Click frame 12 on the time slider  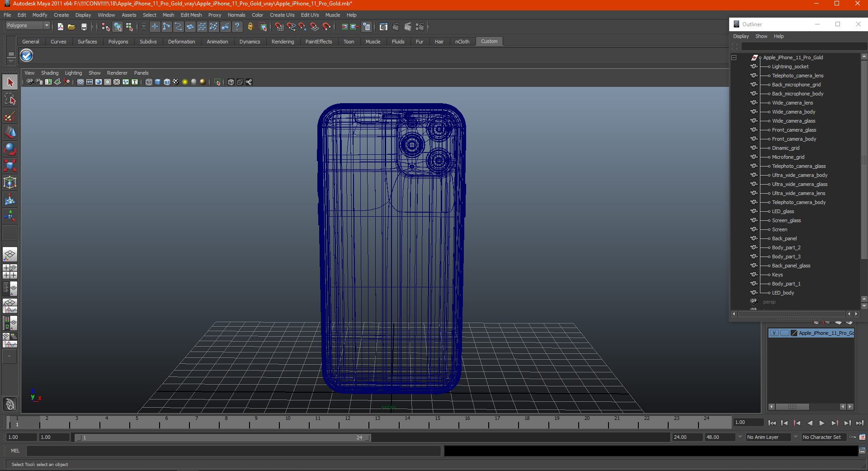(x=347, y=423)
